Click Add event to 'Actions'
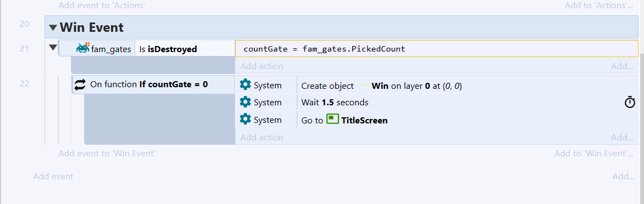This screenshot has width=644, height=204. [102, 5]
